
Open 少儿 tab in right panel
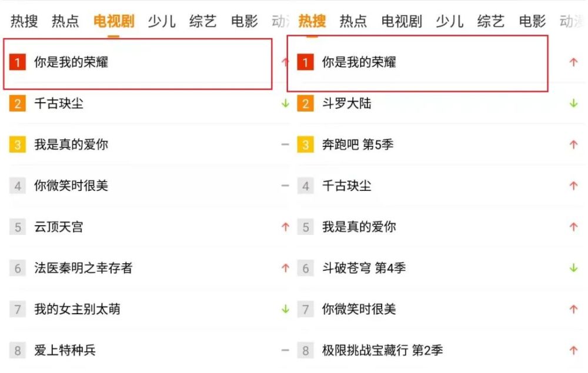(x=450, y=21)
